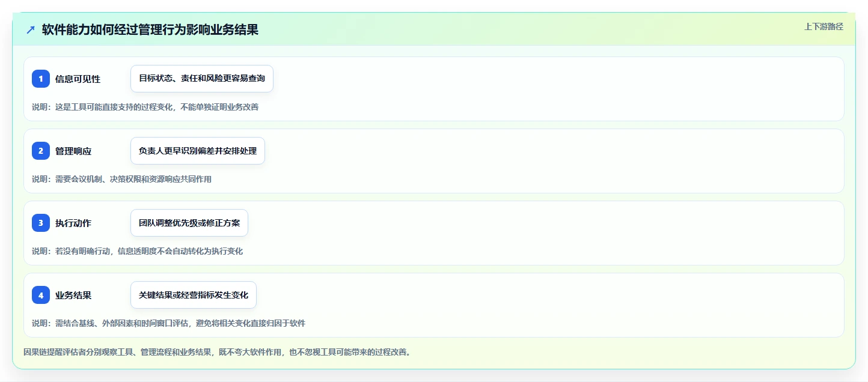The width and height of the screenshot is (868, 382).
Task: Click the step 1 number badge
Action: click(x=41, y=79)
